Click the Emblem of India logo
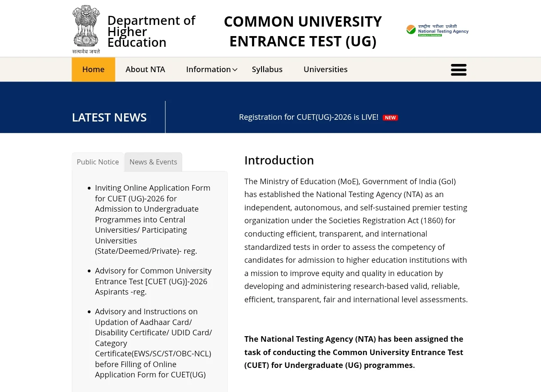 click(x=86, y=29)
